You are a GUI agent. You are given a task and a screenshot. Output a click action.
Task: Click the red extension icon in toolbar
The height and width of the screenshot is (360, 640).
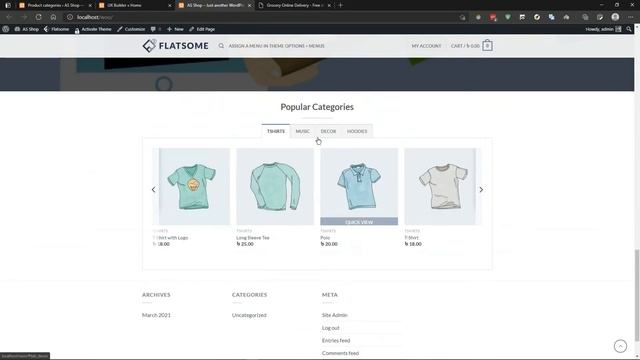click(493, 17)
